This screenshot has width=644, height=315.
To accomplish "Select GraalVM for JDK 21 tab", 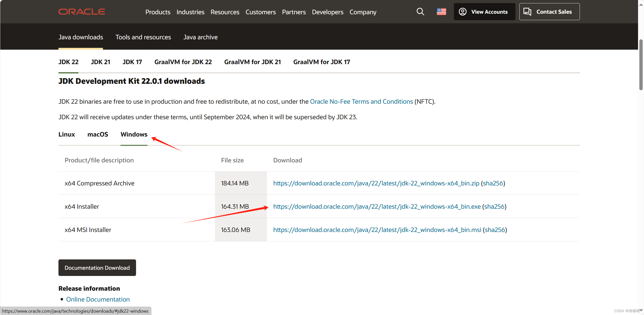I will pos(252,62).
